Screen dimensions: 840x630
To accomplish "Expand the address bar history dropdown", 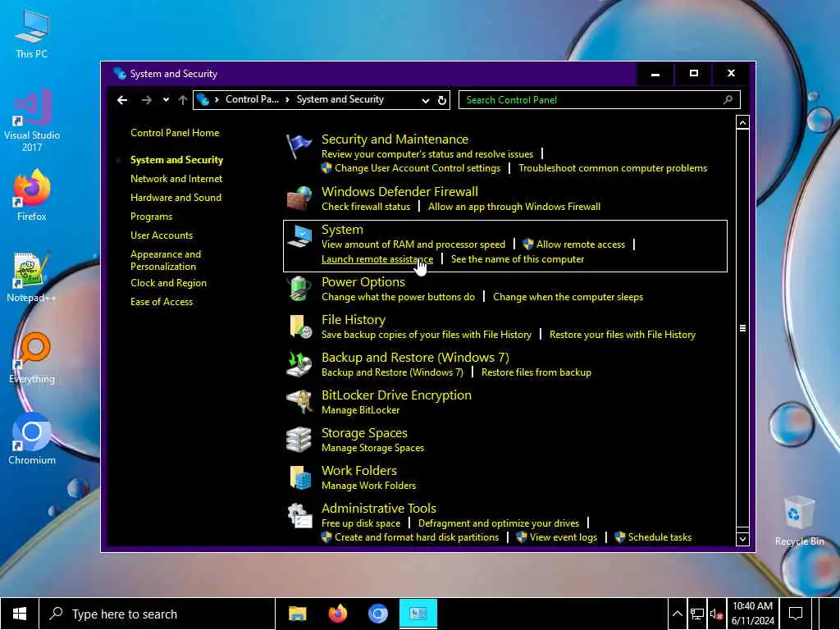I will coord(426,100).
